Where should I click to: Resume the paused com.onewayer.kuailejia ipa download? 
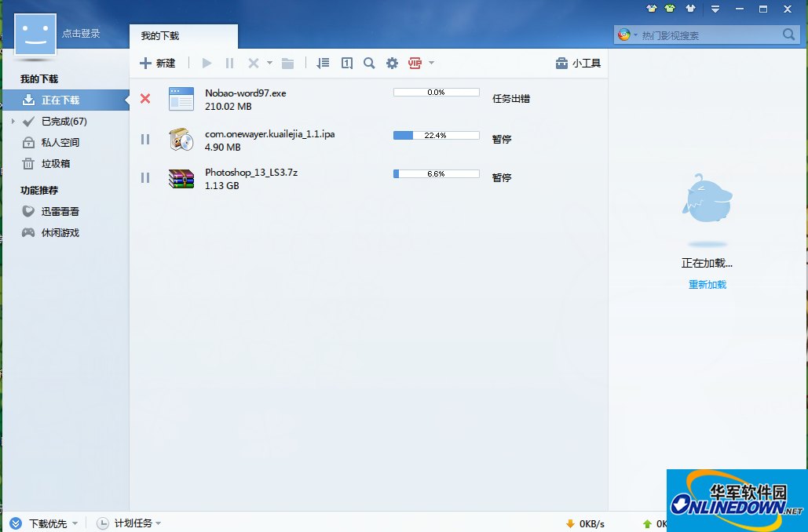[145, 140]
